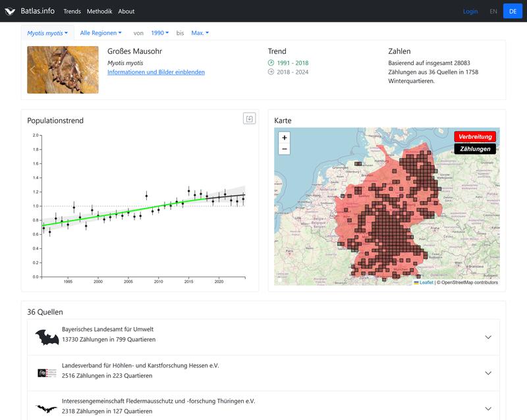Open the About page
This screenshot has height=420, width=527.
[x=126, y=11]
